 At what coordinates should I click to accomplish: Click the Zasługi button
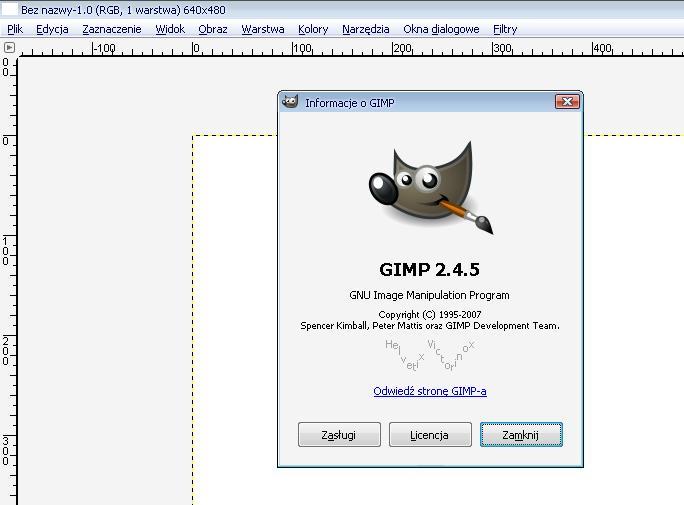[339, 434]
